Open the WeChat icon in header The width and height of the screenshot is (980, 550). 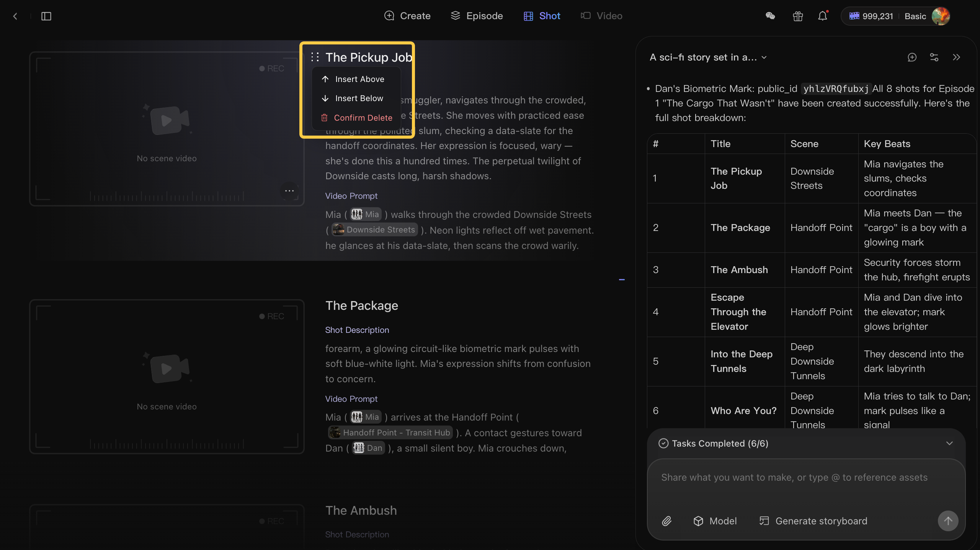coord(770,16)
